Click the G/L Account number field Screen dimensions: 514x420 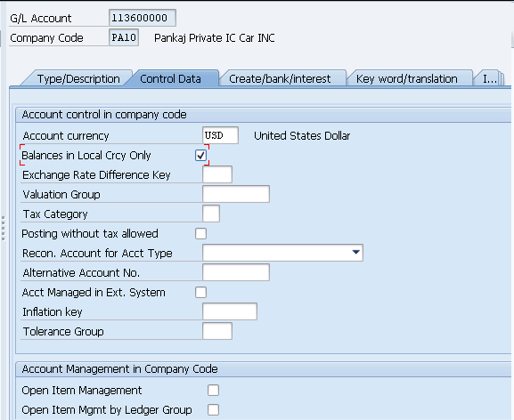pos(143,18)
